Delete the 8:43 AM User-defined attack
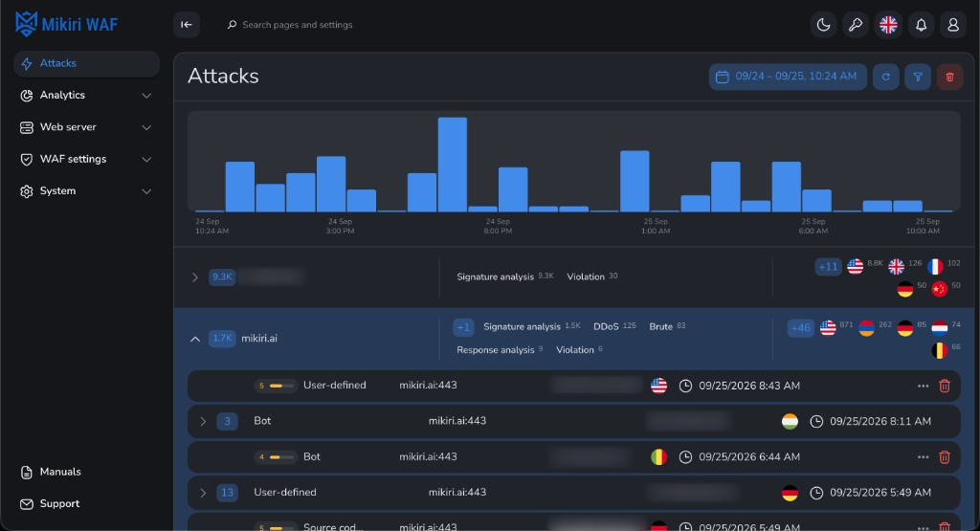 coord(945,387)
